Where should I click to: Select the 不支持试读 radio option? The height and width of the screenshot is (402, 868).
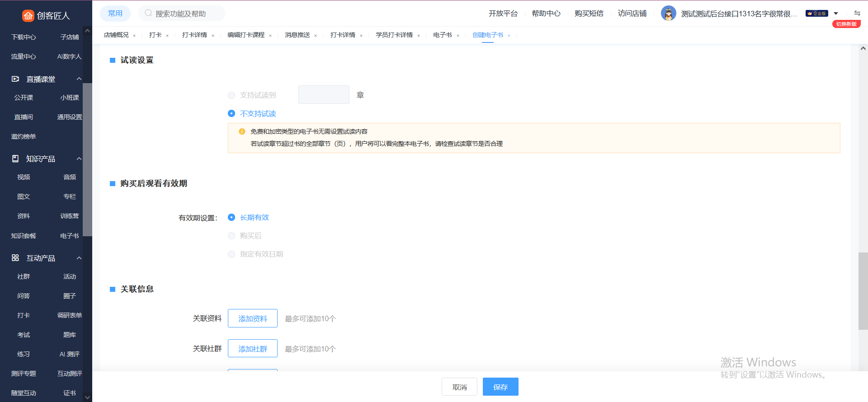[x=231, y=113]
